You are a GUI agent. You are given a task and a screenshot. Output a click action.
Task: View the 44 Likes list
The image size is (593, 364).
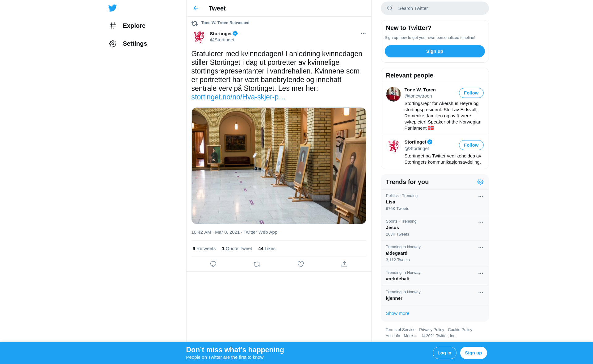[267, 249]
